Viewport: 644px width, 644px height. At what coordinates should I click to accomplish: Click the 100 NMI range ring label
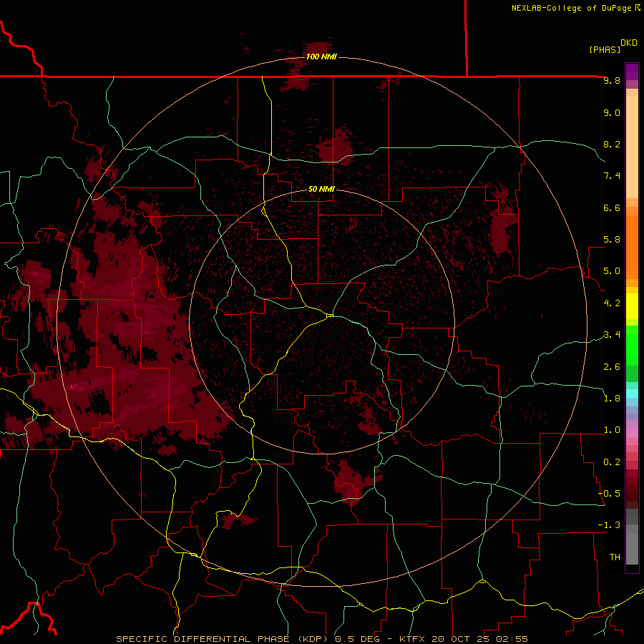pyautogui.click(x=321, y=57)
